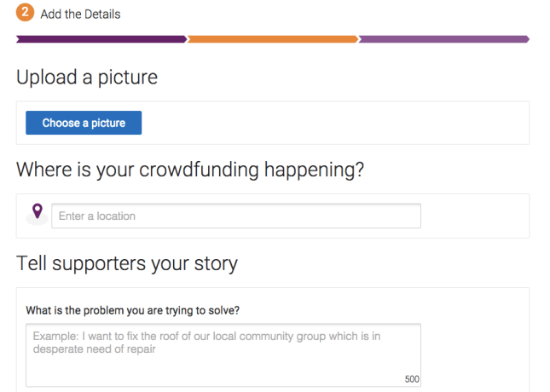Click the purple location pin icon
This screenshot has height=392, width=550.
[37, 211]
